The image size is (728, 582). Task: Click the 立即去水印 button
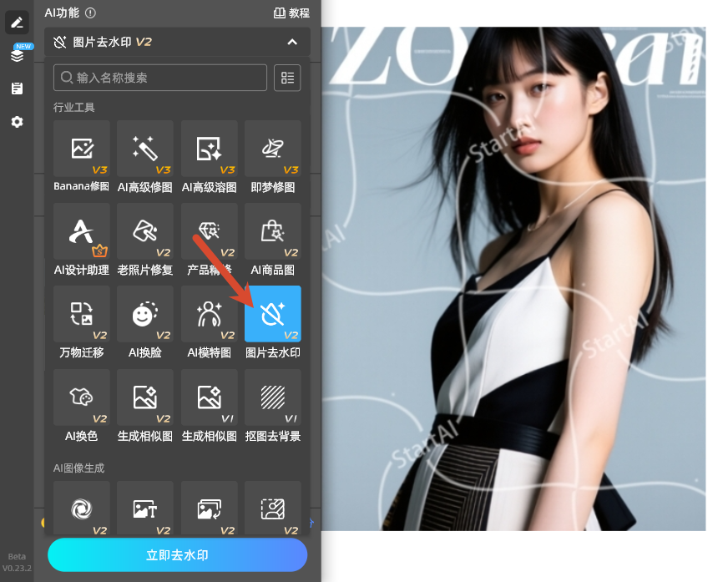(x=177, y=555)
